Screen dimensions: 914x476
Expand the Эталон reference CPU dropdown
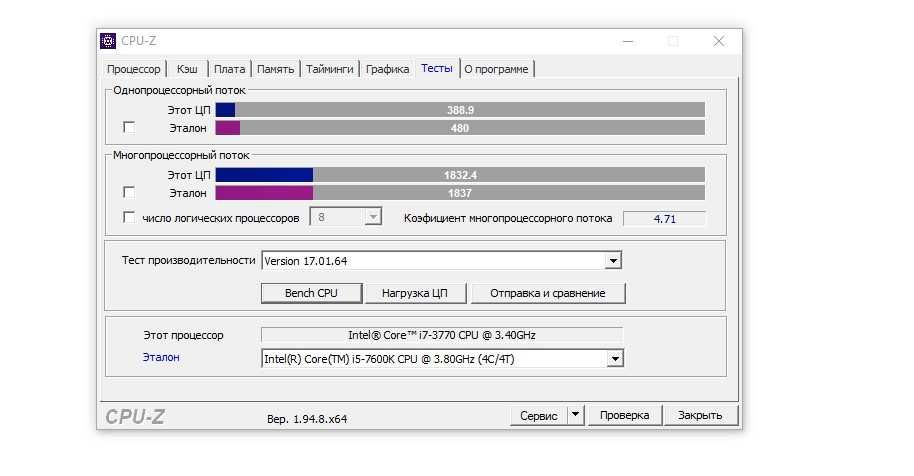pyautogui.click(x=615, y=359)
